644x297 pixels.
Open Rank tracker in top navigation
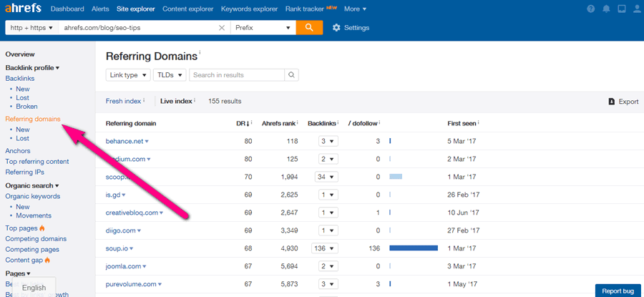coord(303,9)
